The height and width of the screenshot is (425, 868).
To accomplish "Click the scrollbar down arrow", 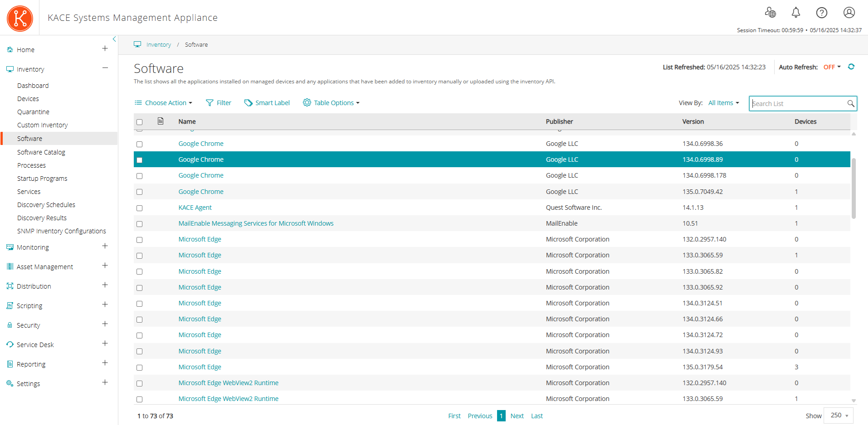I will [853, 401].
